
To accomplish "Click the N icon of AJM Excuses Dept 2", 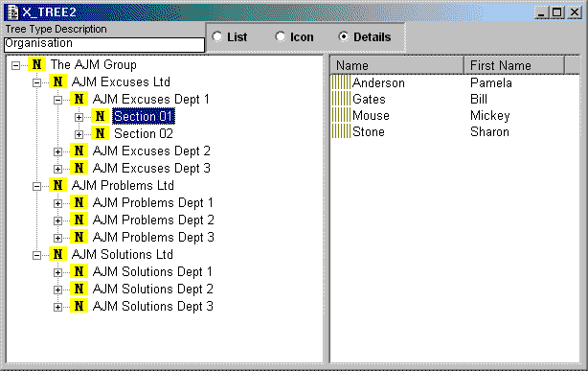I will coord(79,151).
